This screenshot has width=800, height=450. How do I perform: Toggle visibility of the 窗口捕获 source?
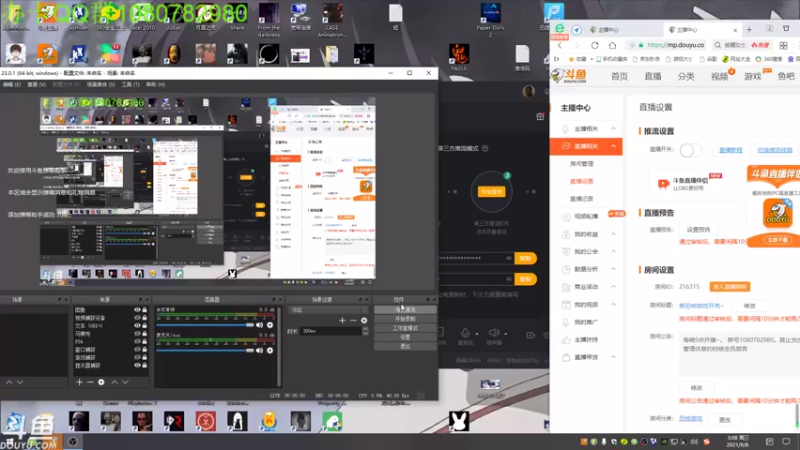(x=137, y=349)
